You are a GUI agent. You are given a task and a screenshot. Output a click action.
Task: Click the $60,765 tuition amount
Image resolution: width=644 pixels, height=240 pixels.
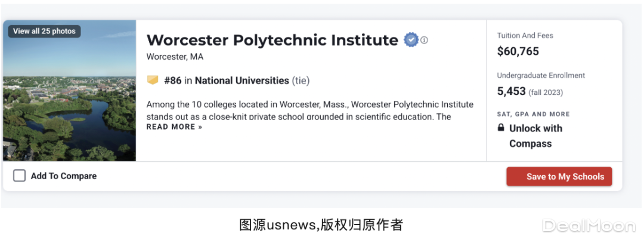coord(518,51)
